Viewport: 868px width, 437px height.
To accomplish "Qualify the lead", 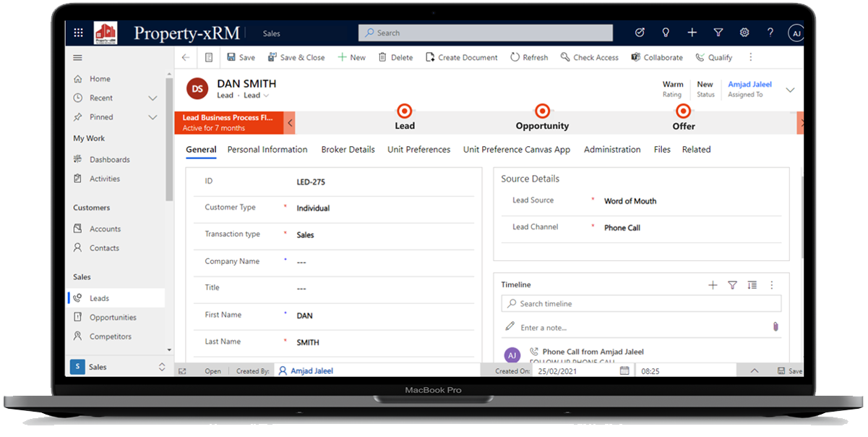I will point(713,57).
